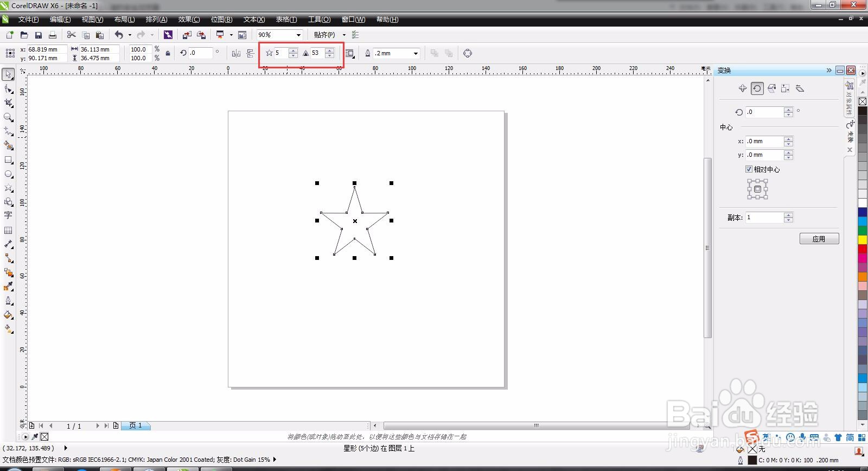This screenshot has width=868, height=471.
Task: Click the Export icon in toolbar
Action: click(201, 35)
